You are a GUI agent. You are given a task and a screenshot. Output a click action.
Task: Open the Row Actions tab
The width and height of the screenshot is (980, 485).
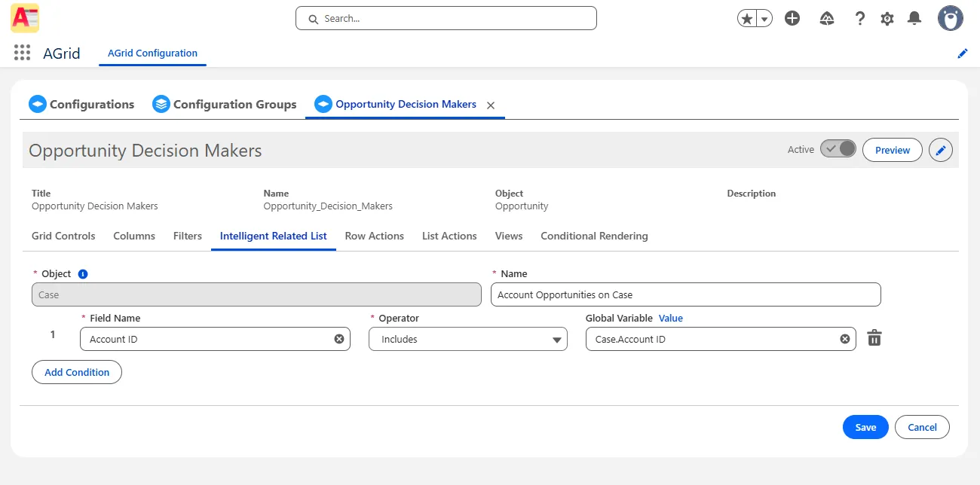click(x=374, y=236)
